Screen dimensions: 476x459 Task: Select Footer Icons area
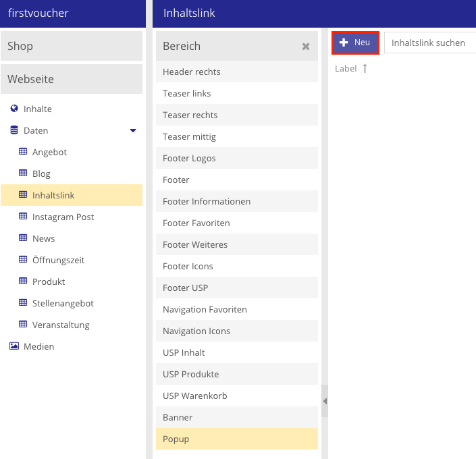237,266
